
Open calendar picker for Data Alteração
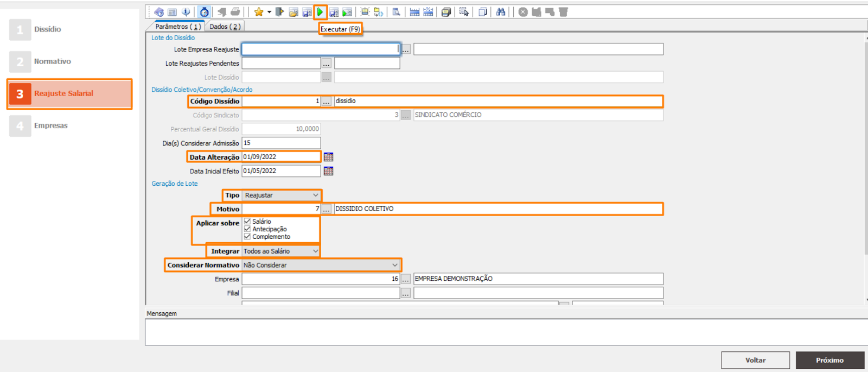328,157
